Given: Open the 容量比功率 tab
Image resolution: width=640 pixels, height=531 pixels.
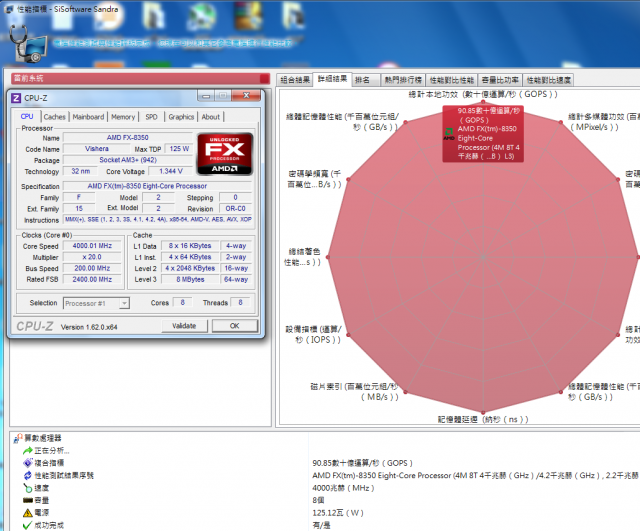Looking at the screenshot, I should (500, 80).
